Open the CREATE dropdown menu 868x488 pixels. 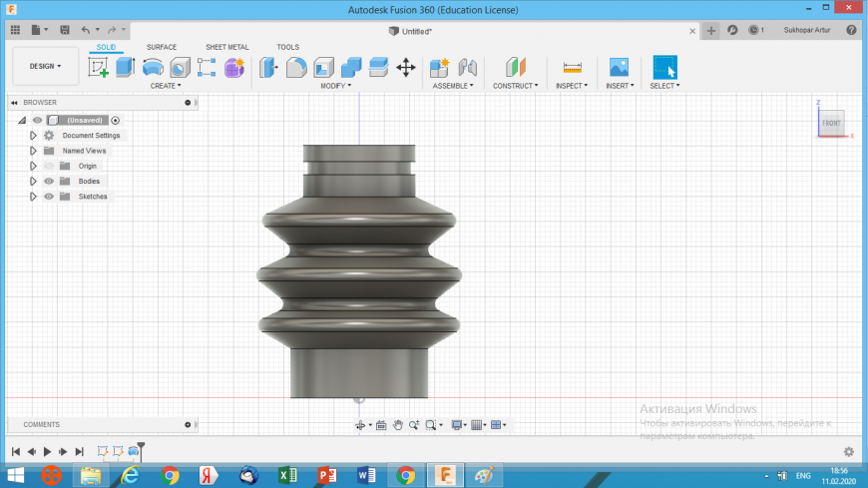point(166,86)
